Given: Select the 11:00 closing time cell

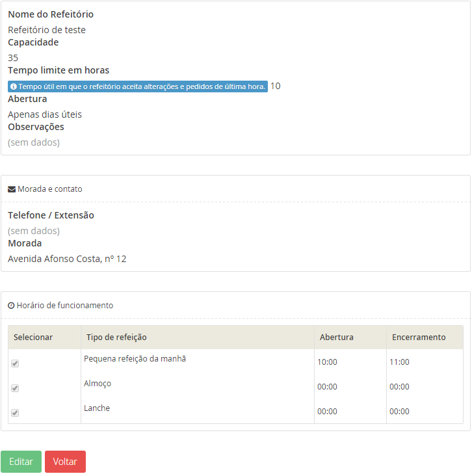Looking at the screenshot, I should coord(399,362).
